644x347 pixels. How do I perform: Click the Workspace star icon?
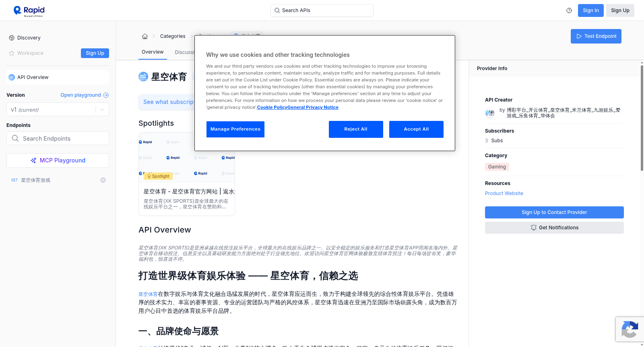12,53
